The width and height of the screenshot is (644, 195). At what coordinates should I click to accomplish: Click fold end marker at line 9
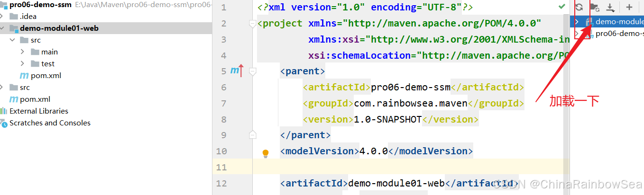tap(252, 135)
